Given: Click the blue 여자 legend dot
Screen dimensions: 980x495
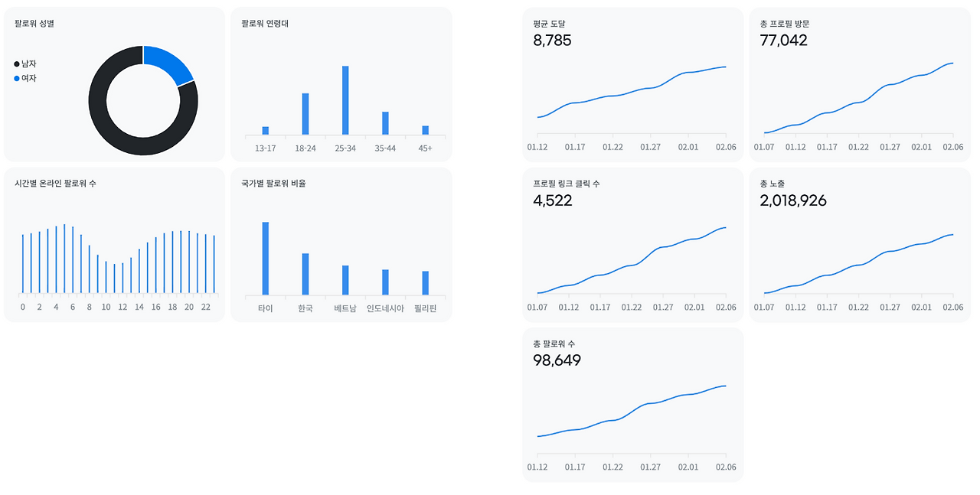Looking at the screenshot, I should click(17, 79).
